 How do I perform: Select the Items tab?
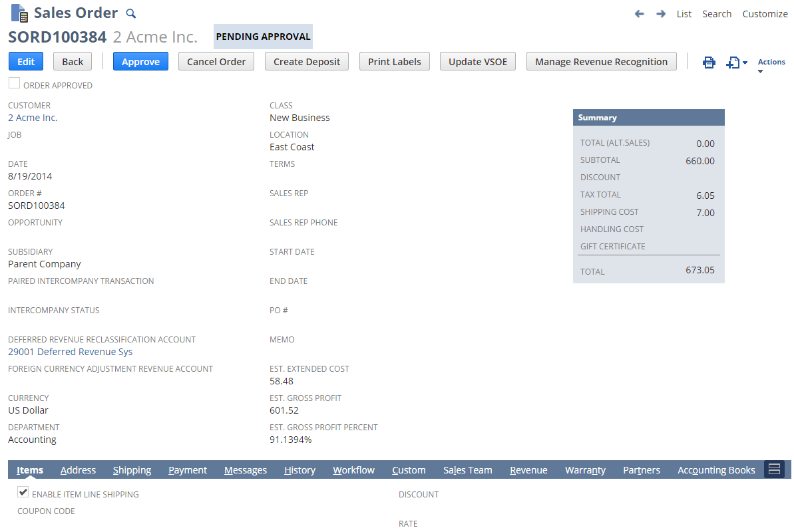pyautogui.click(x=30, y=469)
